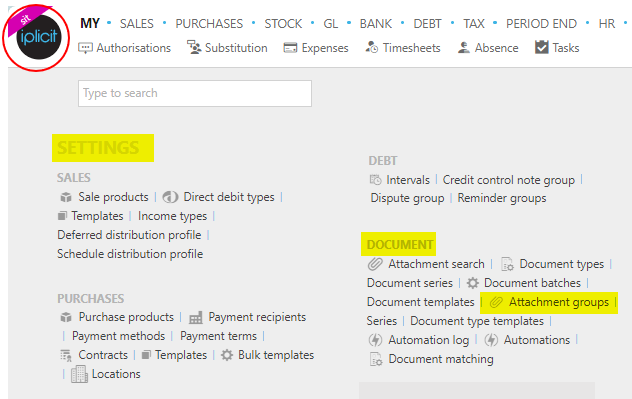The image size is (632, 399).
Task: Open Payment terms settings
Action: point(218,336)
